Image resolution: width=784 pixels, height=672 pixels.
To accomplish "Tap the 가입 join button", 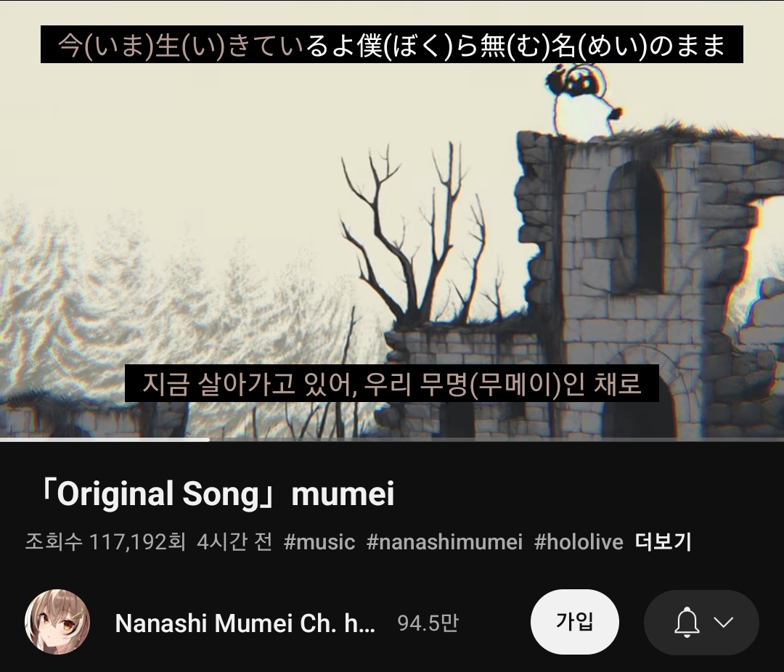I will pos(574,622).
